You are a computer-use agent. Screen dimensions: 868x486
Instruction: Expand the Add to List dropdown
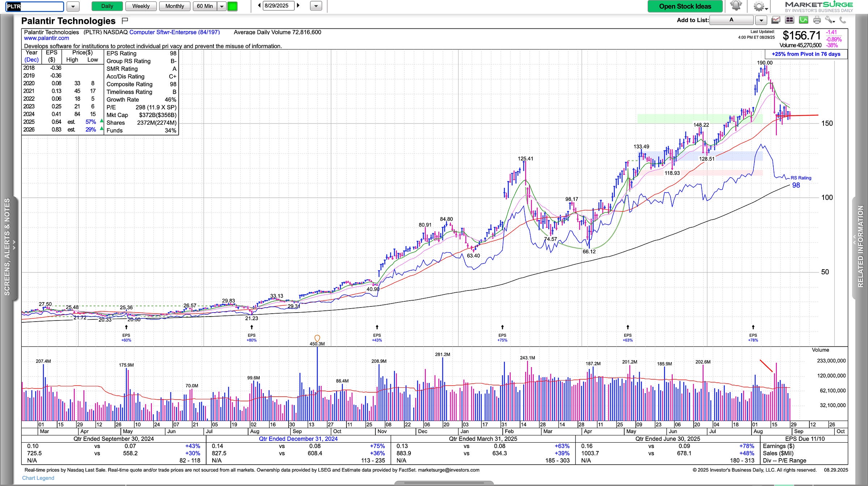click(761, 20)
